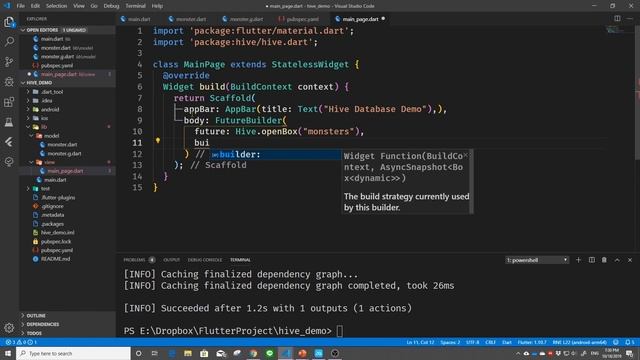640x360 pixels.
Task: Switch to the monster.dart editor tab
Action: [x=191, y=19]
